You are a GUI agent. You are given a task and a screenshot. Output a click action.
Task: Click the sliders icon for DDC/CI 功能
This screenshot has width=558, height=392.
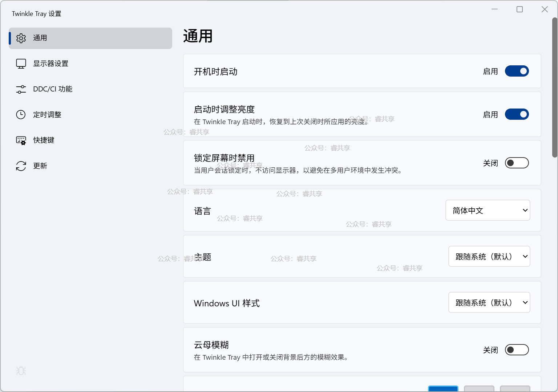point(21,89)
